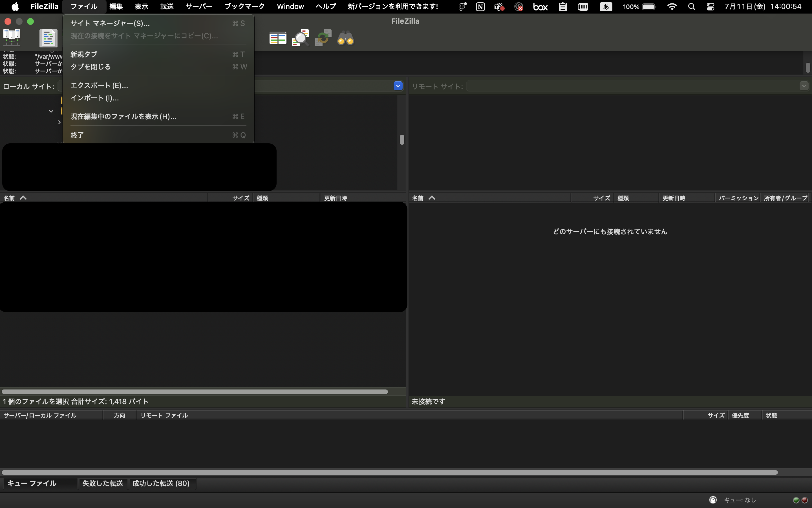Click the Japanese input source icon
812x508 pixels.
606,7
